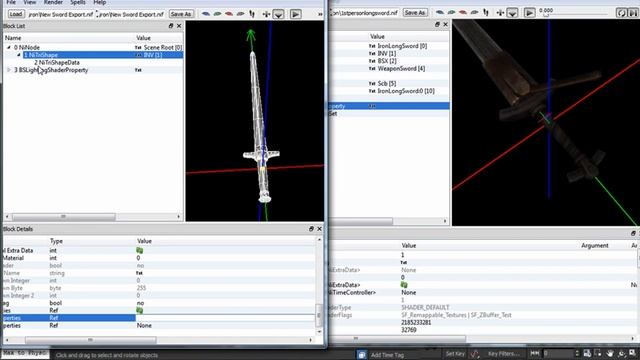Select the blue view icon in left toolbar
This screenshot has width=640, height=360.
206,14
